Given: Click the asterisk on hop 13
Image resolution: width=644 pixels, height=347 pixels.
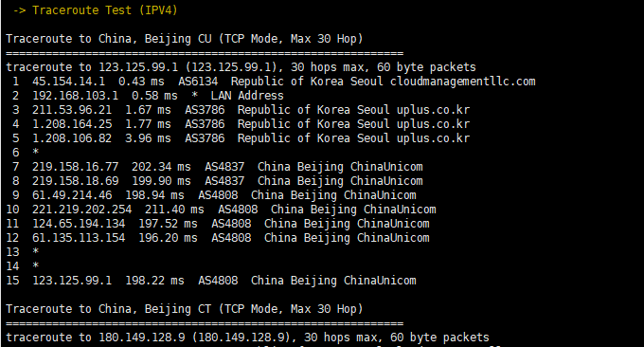Looking at the screenshot, I should click(36, 251).
